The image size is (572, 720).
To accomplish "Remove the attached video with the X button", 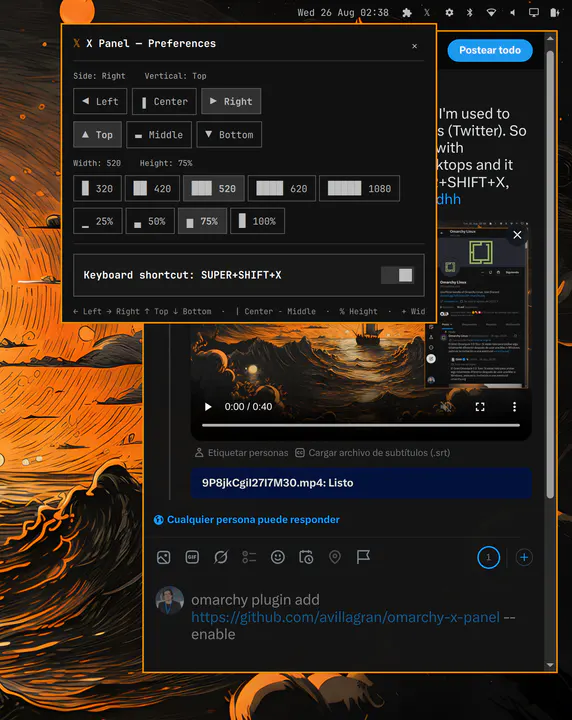I will coord(517,235).
